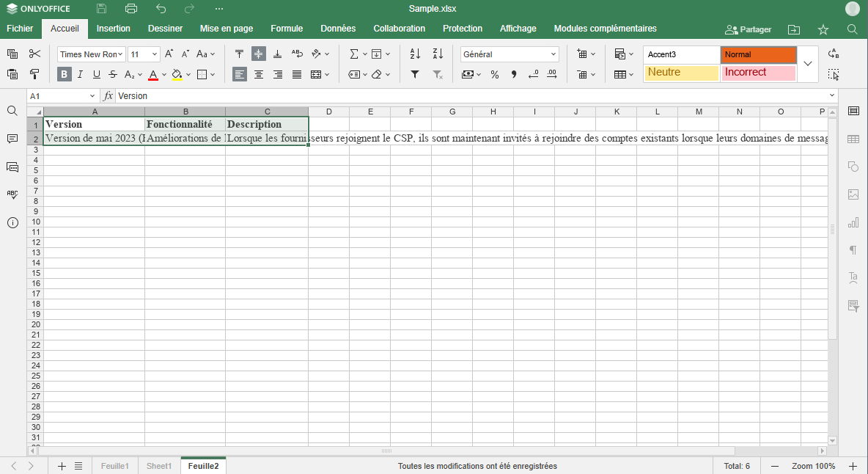Apply percent style formatting
The image size is (868, 474).
pyautogui.click(x=495, y=74)
